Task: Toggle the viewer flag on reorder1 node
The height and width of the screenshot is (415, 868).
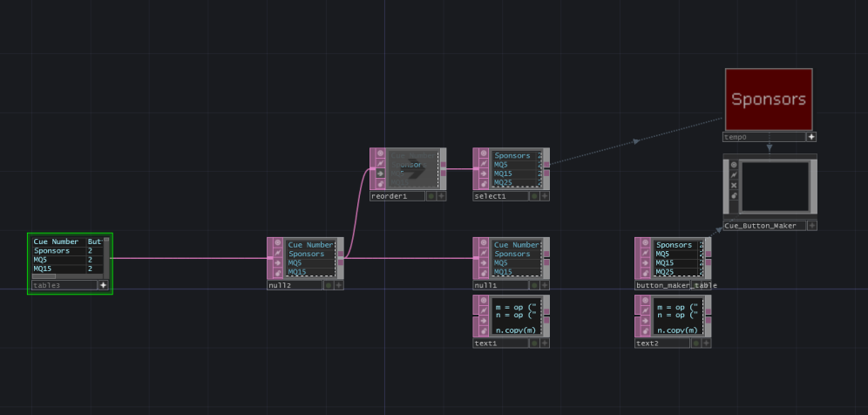Action: [379, 153]
